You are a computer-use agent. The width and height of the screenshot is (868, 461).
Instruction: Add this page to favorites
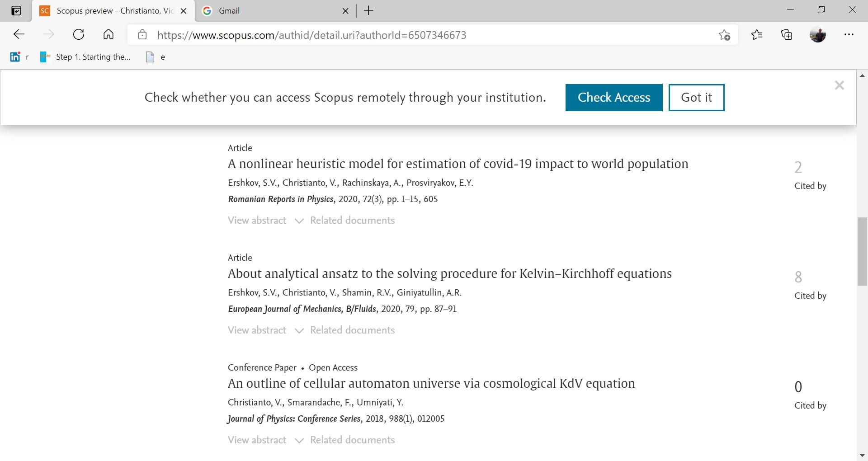click(724, 35)
